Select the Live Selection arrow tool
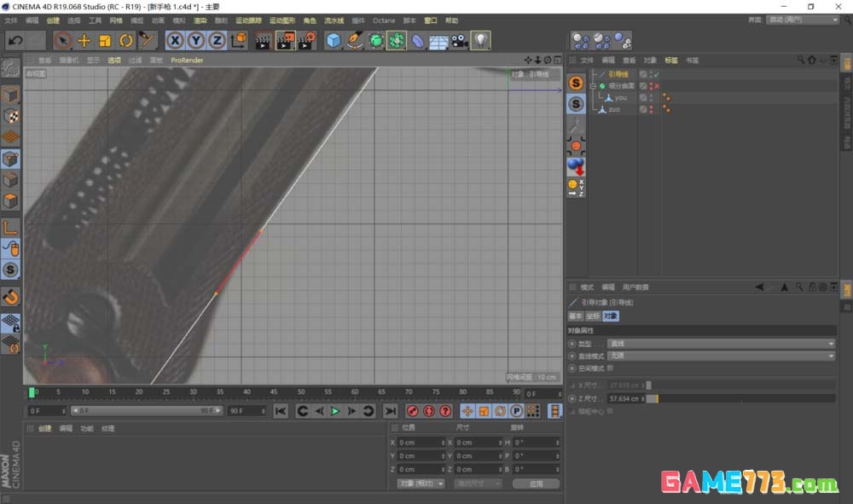This screenshot has height=504, width=853. coord(61,40)
